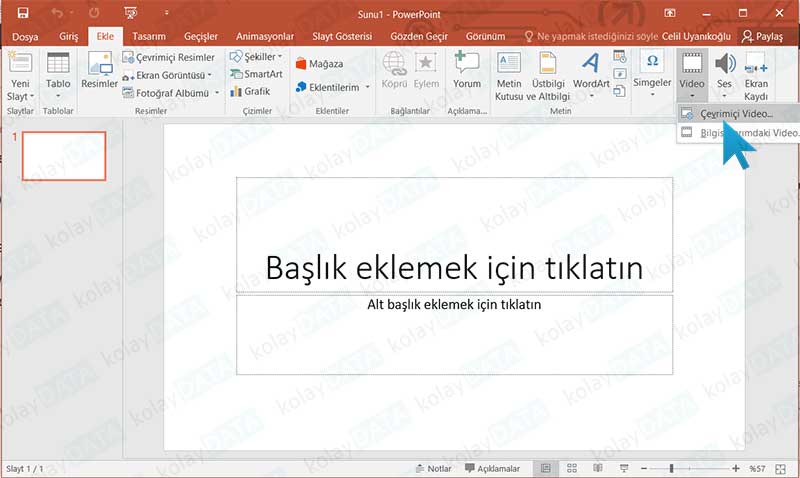Open the Slayt Gösterisi tab
The height and width of the screenshot is (478, 800).
(x=342, y=36)
